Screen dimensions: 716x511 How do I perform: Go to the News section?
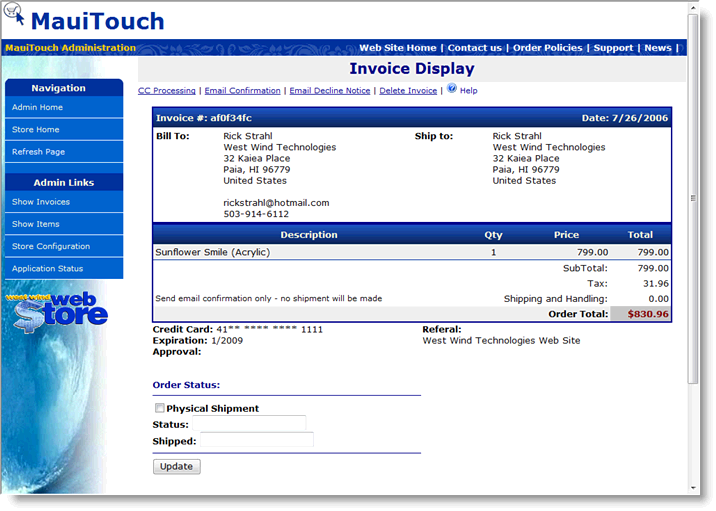(x=657, y=48)
